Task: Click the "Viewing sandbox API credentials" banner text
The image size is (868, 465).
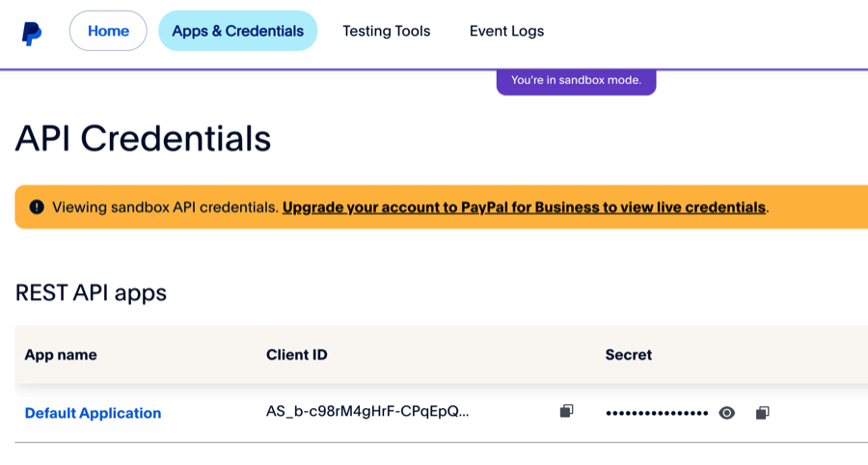Action: pos(165,207)
